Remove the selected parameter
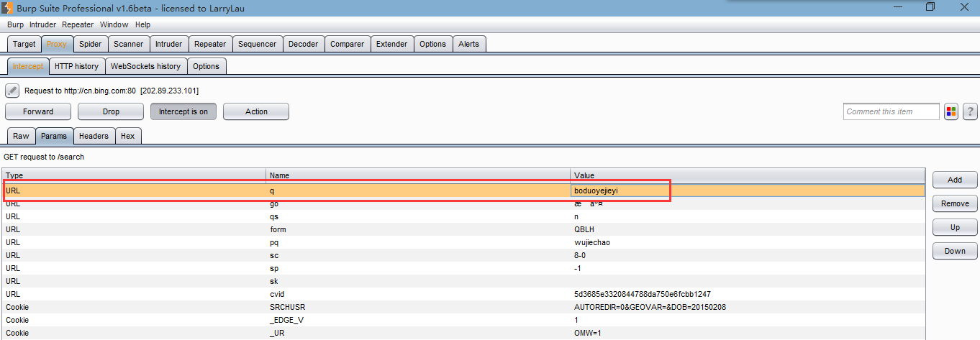Screen dimensions: 980x340 pyautogui.click(x=955, y=203)
